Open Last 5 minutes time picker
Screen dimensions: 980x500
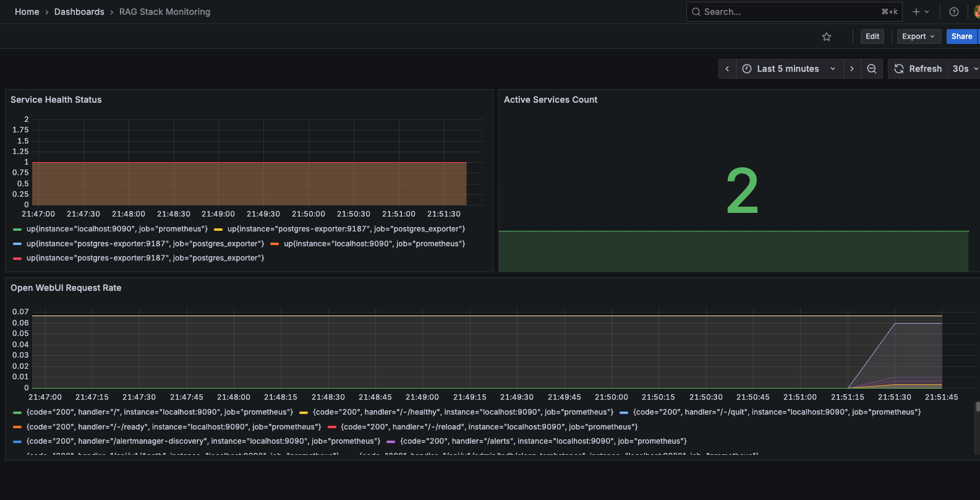pyautogui.click(x=789, y=69)
